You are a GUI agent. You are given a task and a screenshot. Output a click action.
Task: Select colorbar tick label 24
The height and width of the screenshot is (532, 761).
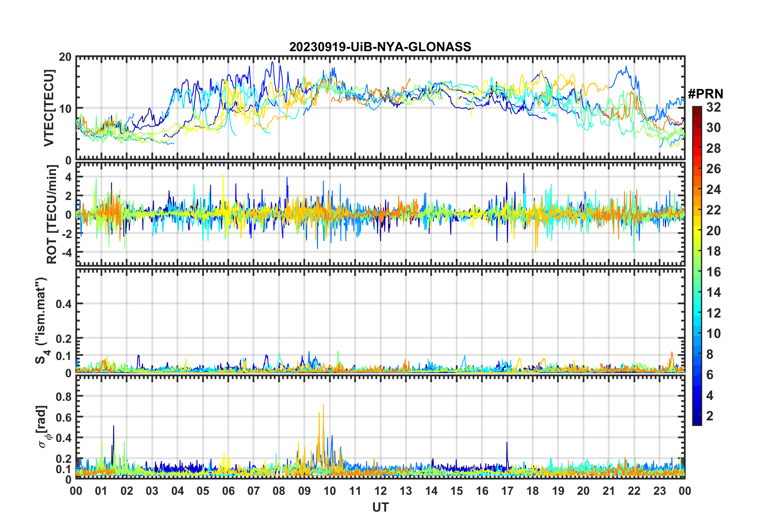[x=713, y=190]
